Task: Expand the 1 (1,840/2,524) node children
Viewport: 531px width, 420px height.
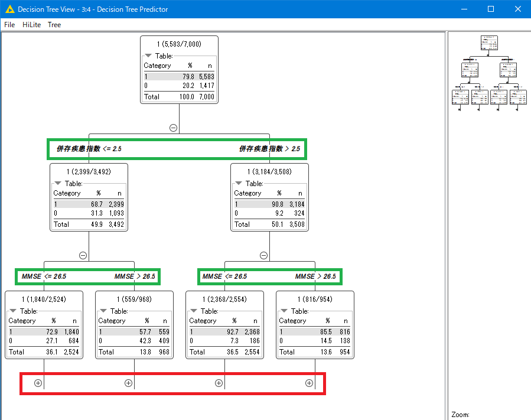Action: tap(38, 383)
